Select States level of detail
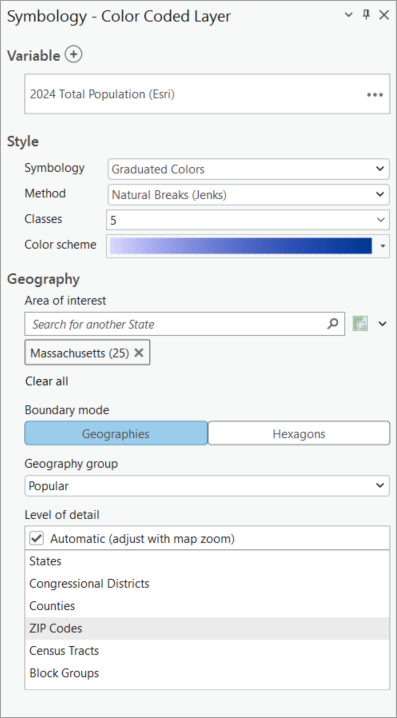Image resolution: width=397 pixels, height=718 pixels. click(x=207, y=561)
